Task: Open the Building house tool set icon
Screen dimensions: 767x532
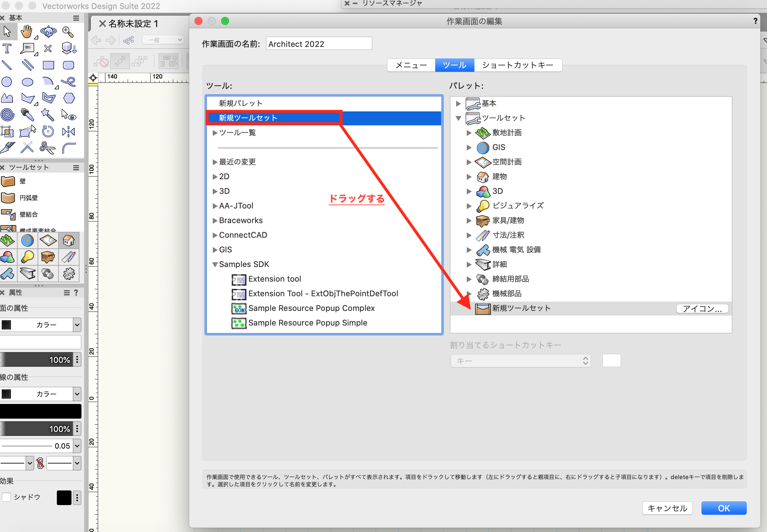Action: point(69,240)
